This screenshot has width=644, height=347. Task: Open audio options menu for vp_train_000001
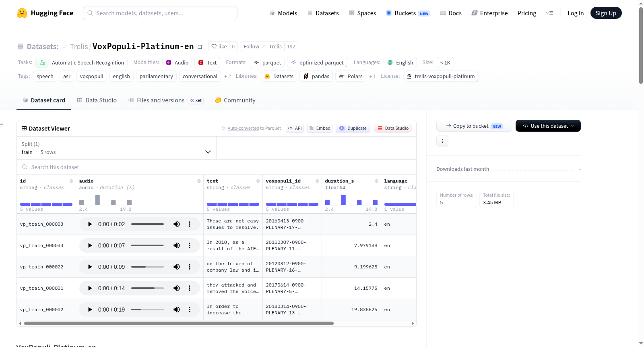190,288
